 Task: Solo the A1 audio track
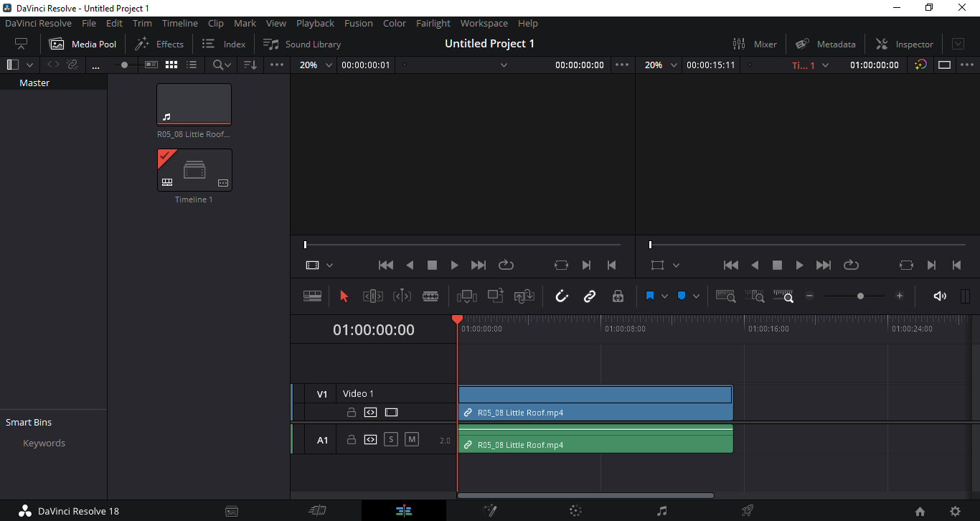click(390, 439)
